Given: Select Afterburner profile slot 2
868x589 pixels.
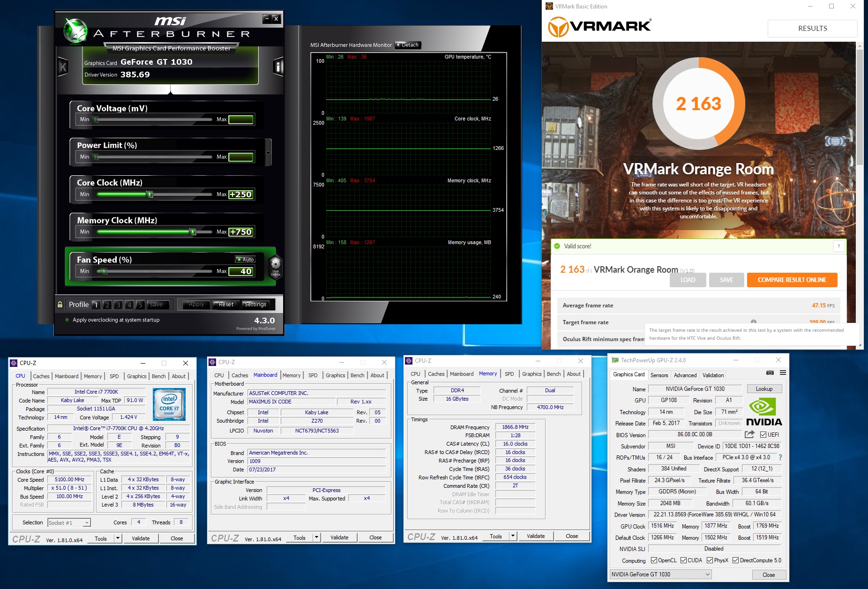Looking at the screenshot, I should [x=107, y=305].
